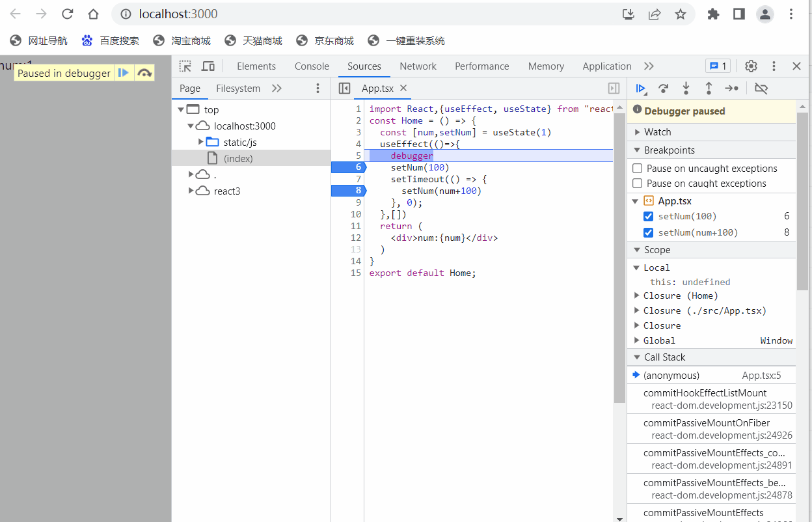Click the install app icon in address bar
This screenshot has height=522, width=812.
629,14
